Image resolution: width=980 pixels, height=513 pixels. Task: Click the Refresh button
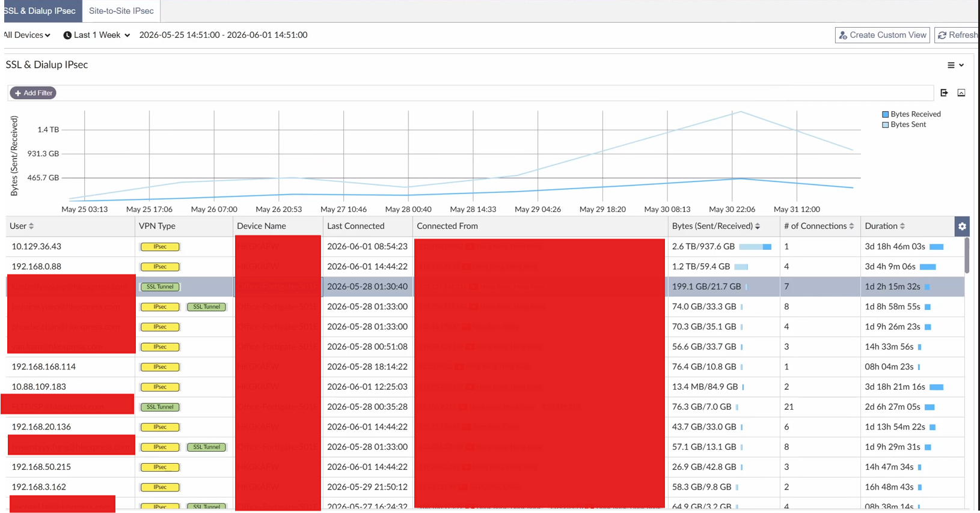pos(957,35)
